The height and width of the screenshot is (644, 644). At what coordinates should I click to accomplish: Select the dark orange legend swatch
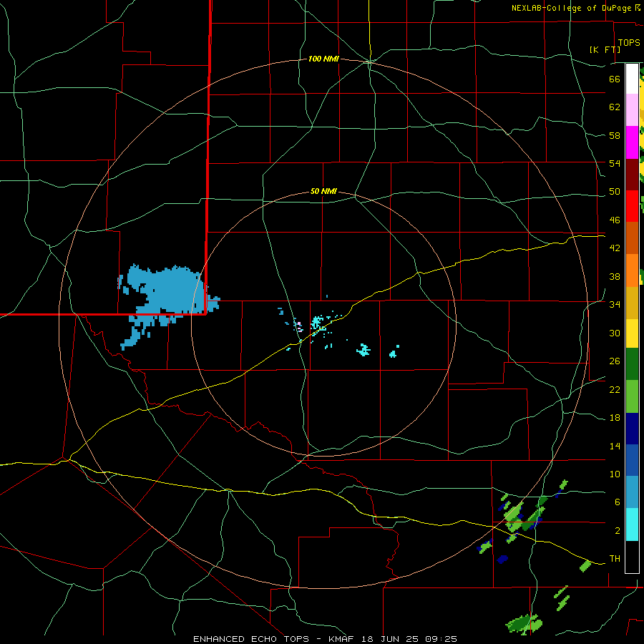coord(632,238)
